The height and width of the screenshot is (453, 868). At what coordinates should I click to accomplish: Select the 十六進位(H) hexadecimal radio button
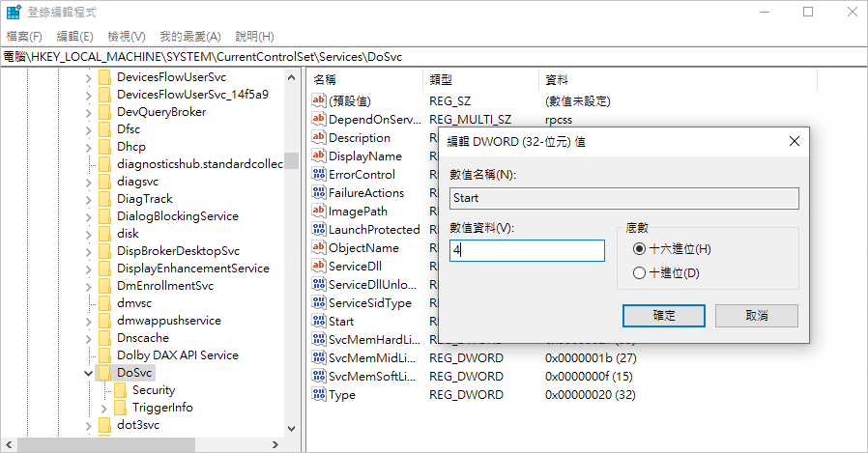coord(639,249)
